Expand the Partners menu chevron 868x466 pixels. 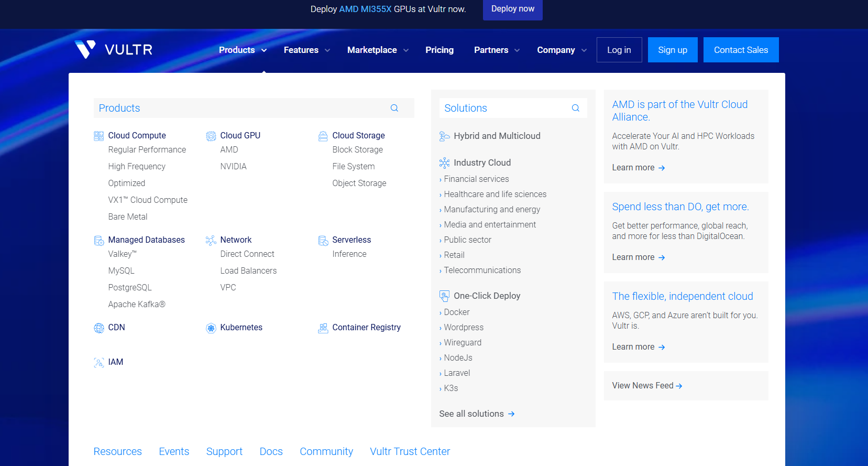click(x=517, y=50)
